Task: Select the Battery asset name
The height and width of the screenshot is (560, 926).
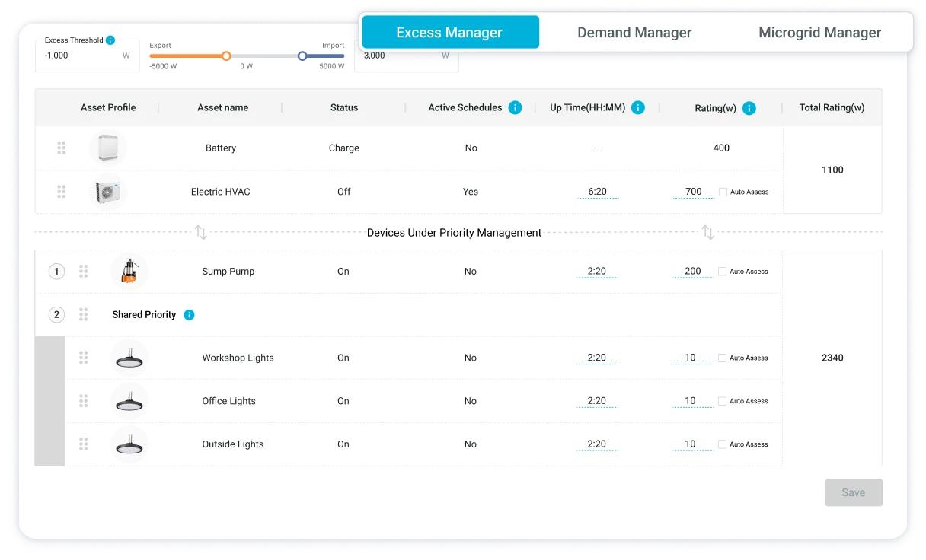Action: coord(221,148)
